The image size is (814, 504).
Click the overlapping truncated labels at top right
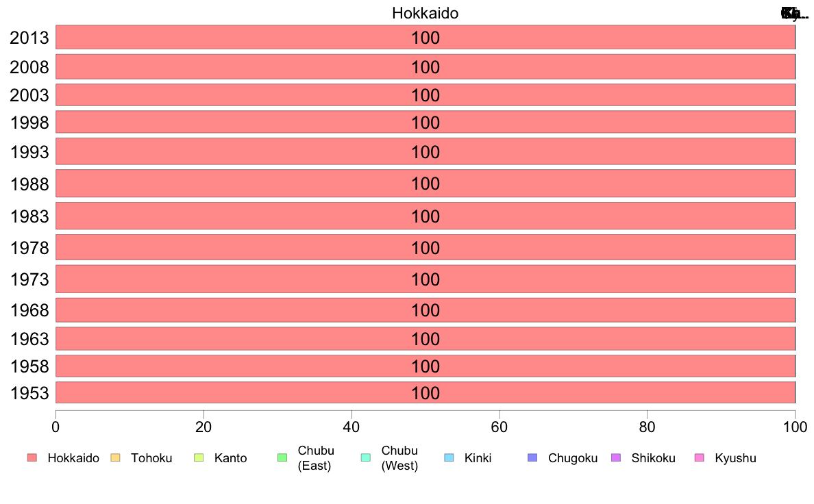click(795, 14)
